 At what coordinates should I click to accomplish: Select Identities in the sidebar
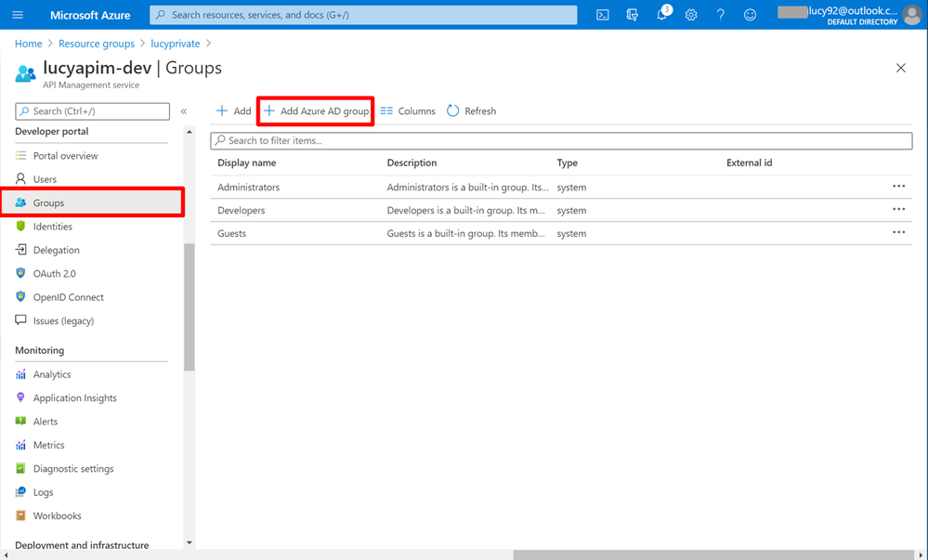point(52,227)
